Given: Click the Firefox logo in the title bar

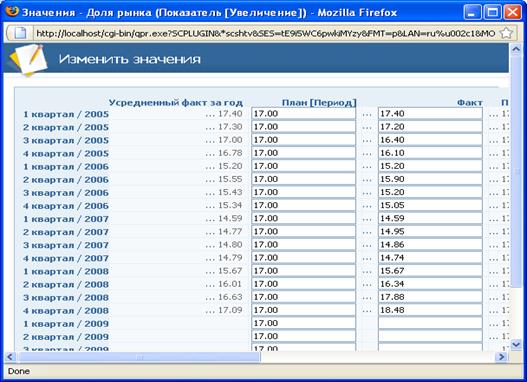Looking at the screenshot, I should (x=12, y=11).
